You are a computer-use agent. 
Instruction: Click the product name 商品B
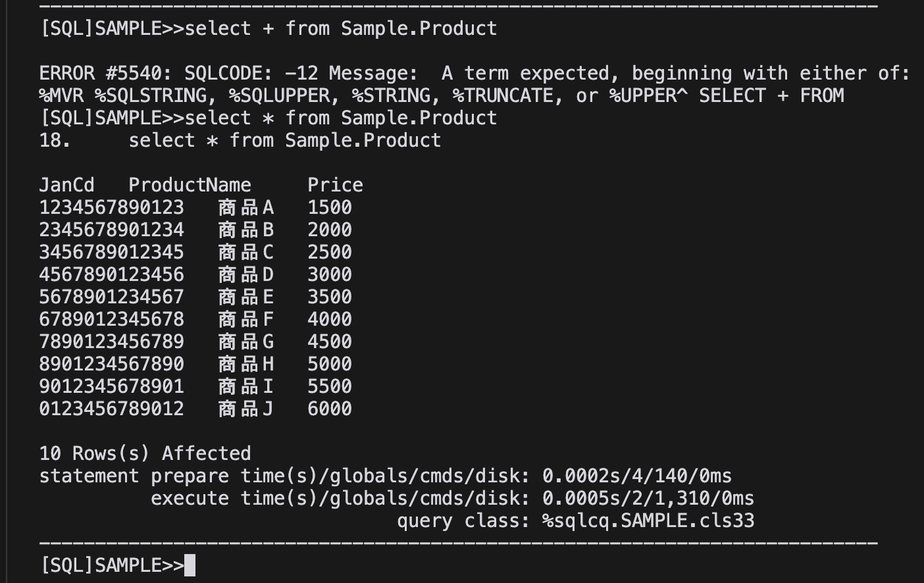click(245, 230)
